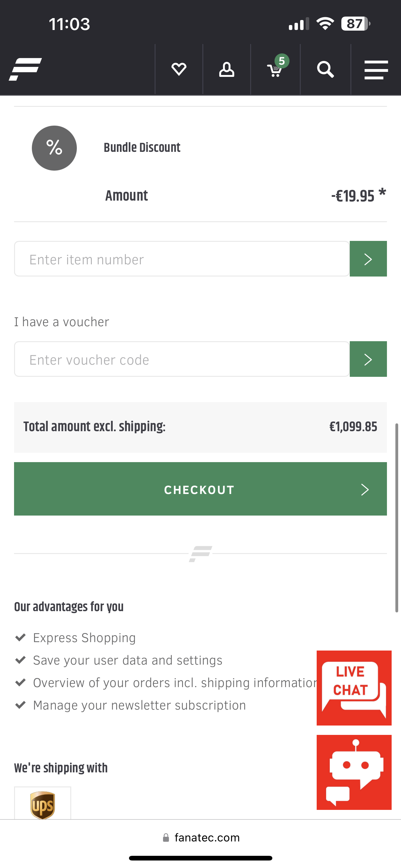Submit item number with green arrow
Image resolution: width=401 pixels, height=868 pixels.
pos(368,259)
